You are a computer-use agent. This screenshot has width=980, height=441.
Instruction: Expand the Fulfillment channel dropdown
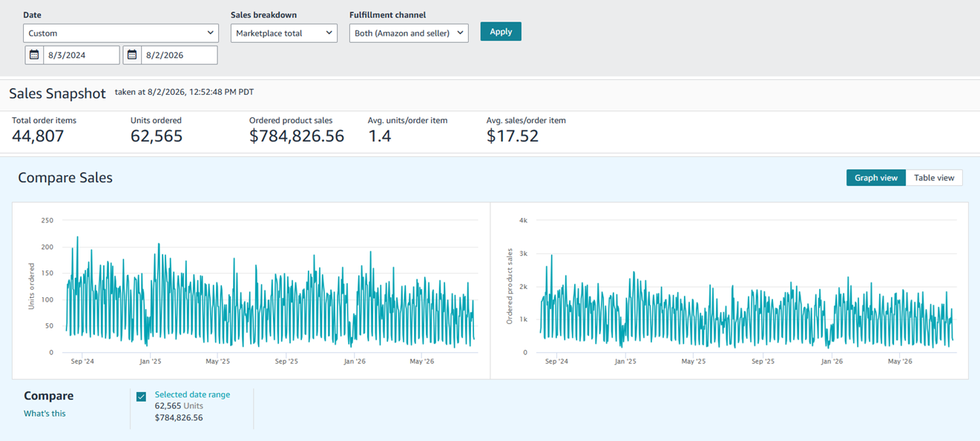[x=409, y=33]
